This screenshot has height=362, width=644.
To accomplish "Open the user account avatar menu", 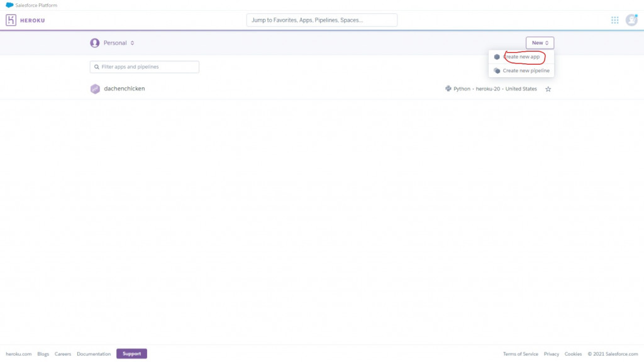I will (x=631, y=20).
